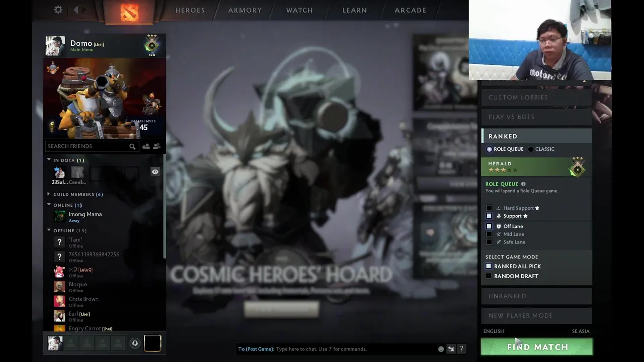Uncheck the Off Lane role checkbox
This screenshot has height=362, width=644.
[x=489, y=226]
